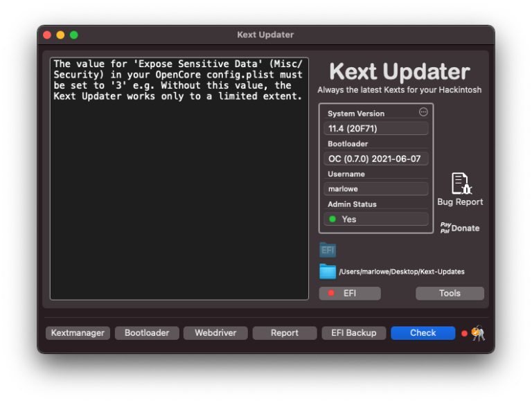This screenshot has height=403, width=532.
Task: Open the blue Kext-Updates folder icon
Action: tap(328, 271)
